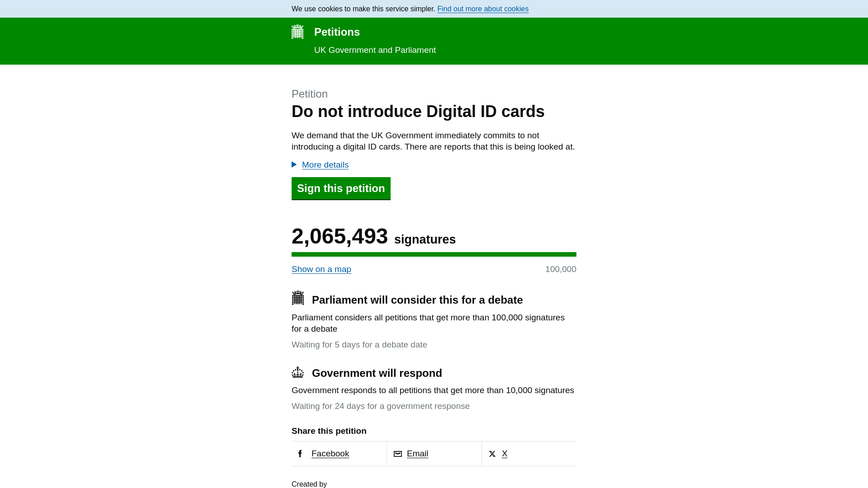Click the Petitions heading text
The image size is (868, 488).
click(337, 32)
